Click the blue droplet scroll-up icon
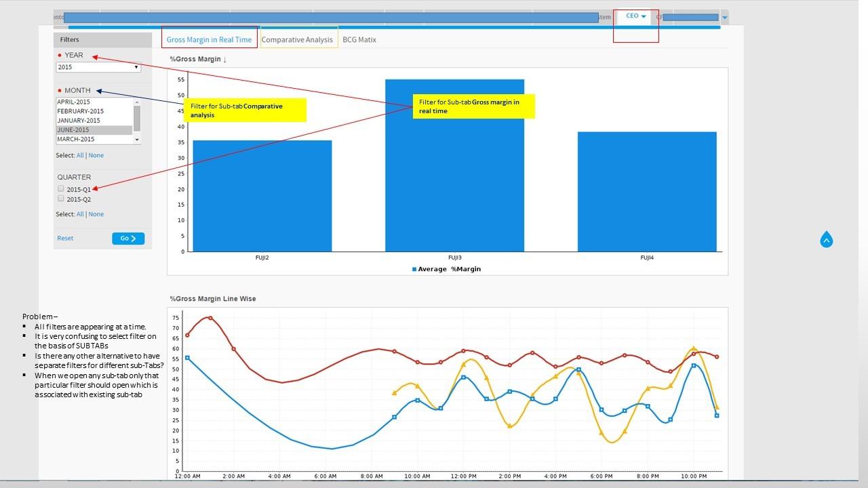The width and height of the screenshot is (868, 488). point(827,239)
